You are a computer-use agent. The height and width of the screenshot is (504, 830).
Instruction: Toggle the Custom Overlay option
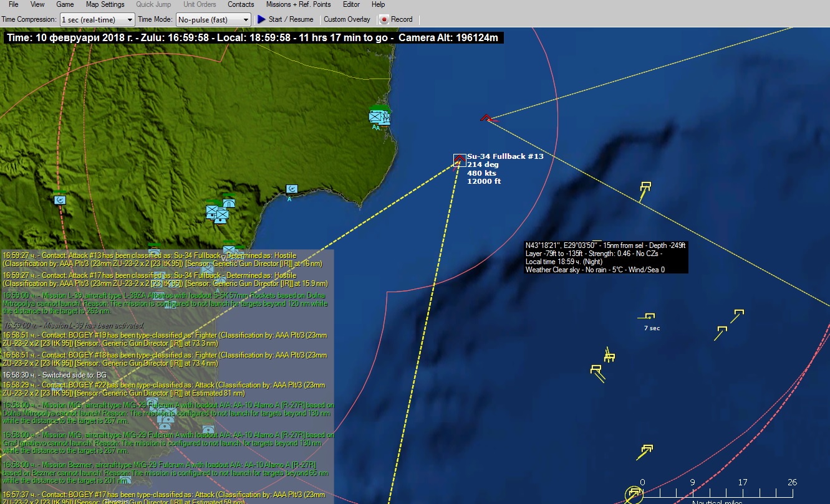[347, 19]
